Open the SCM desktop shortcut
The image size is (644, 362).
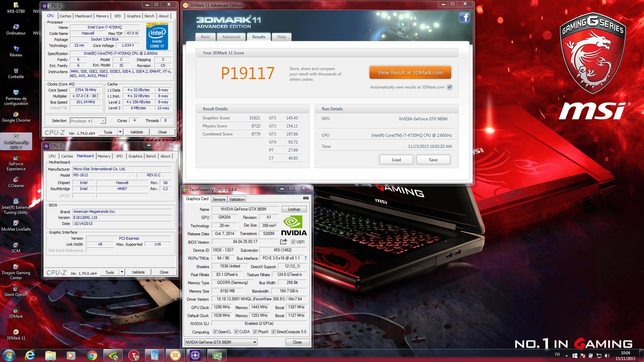point(16,247)
